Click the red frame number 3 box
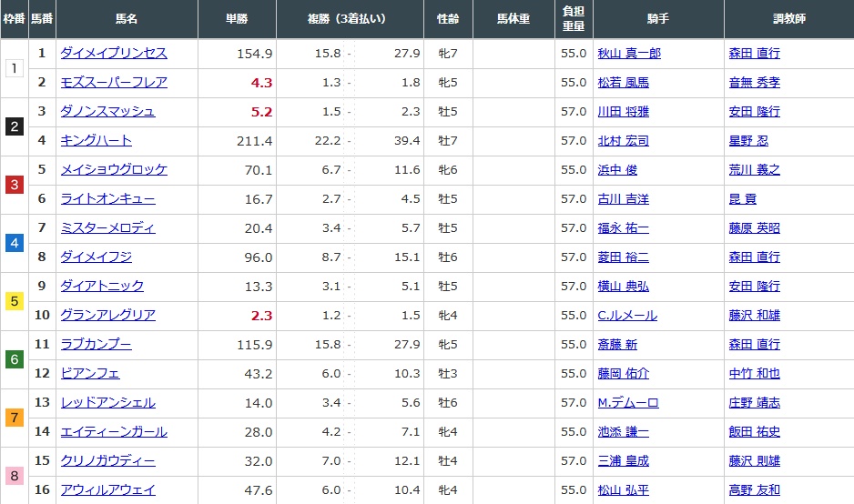Screen dimensions: 854x504 (x=14, y=185)
